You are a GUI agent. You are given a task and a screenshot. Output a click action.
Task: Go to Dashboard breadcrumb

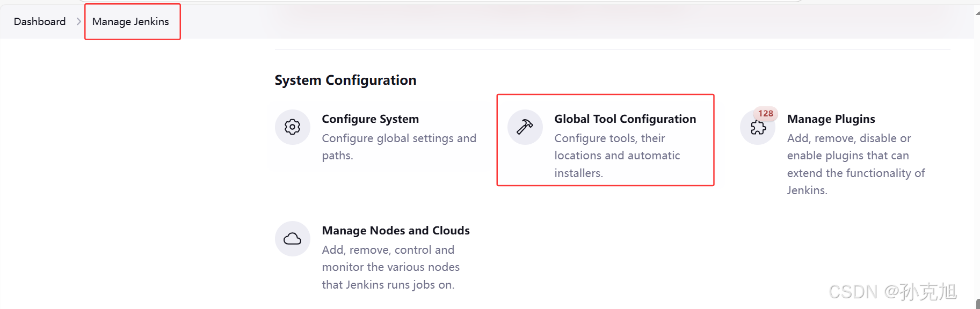[40, 21]
